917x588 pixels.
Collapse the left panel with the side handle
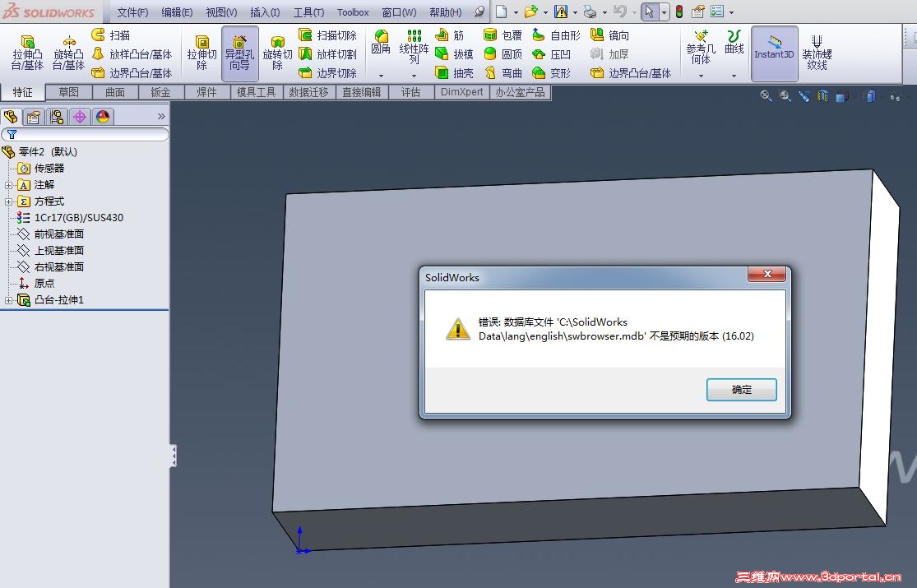[x=173, y=456]
